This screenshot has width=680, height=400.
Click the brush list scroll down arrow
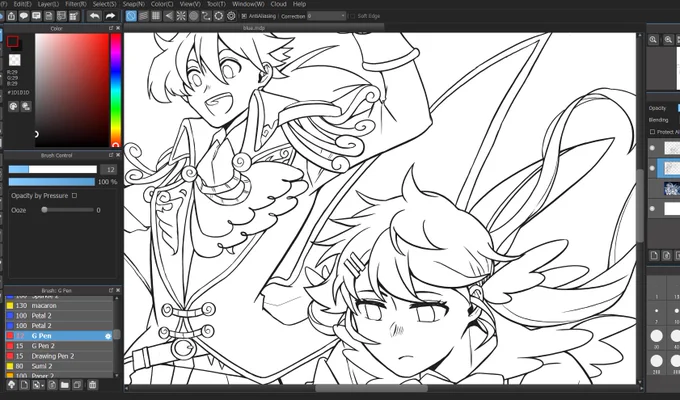116,375
